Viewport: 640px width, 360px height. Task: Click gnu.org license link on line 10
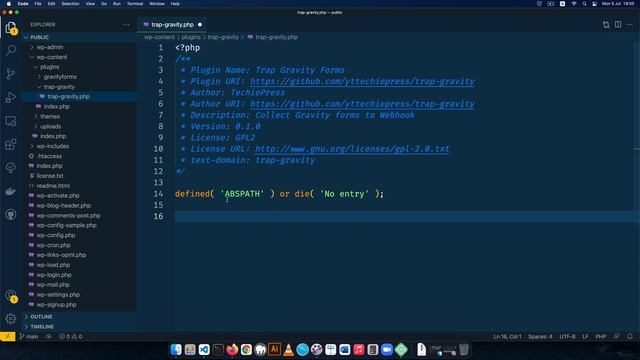pyautogui.click(x=352, y=149)
